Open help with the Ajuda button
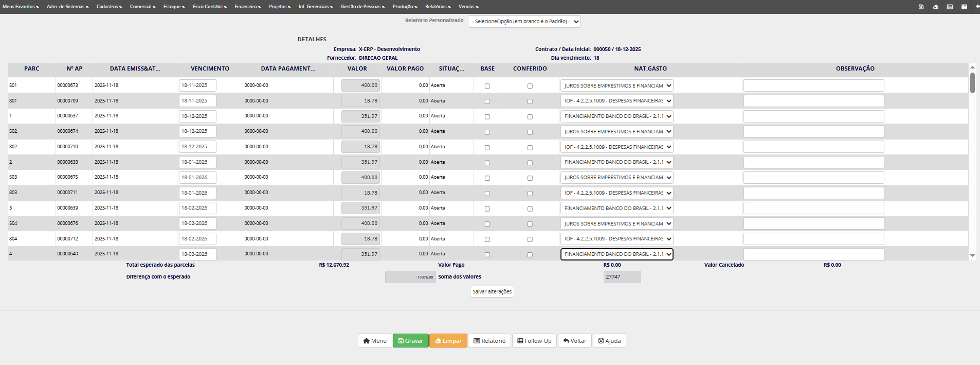Screen dimensions: 980x365 pyautogui.click(x=609, y=341)
